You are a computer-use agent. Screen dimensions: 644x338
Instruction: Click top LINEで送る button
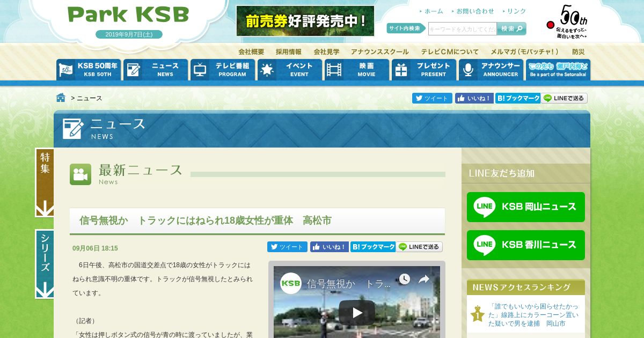565,98
